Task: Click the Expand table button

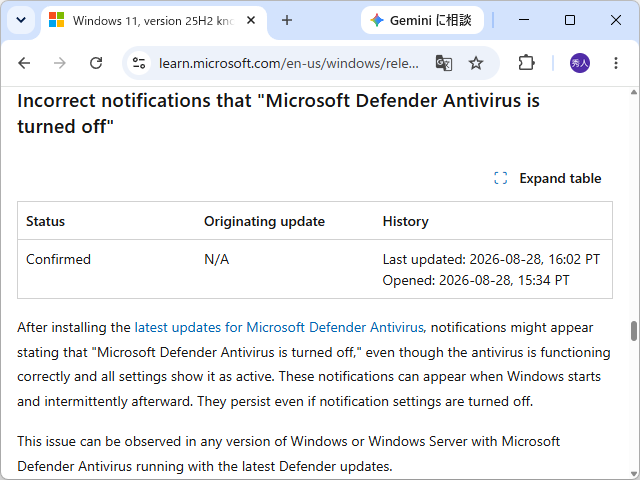Action: [547, 178]
